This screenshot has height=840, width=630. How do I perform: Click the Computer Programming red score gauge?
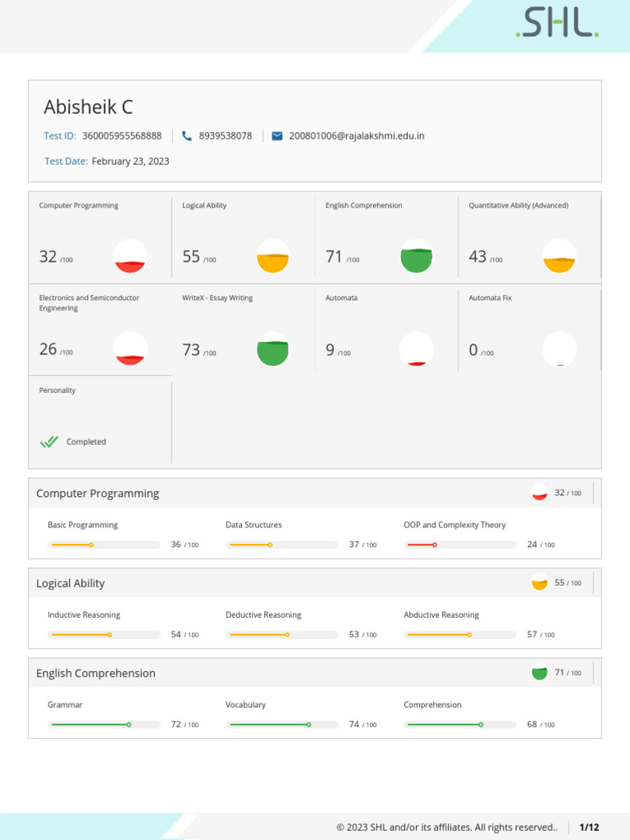coord(130,256)
